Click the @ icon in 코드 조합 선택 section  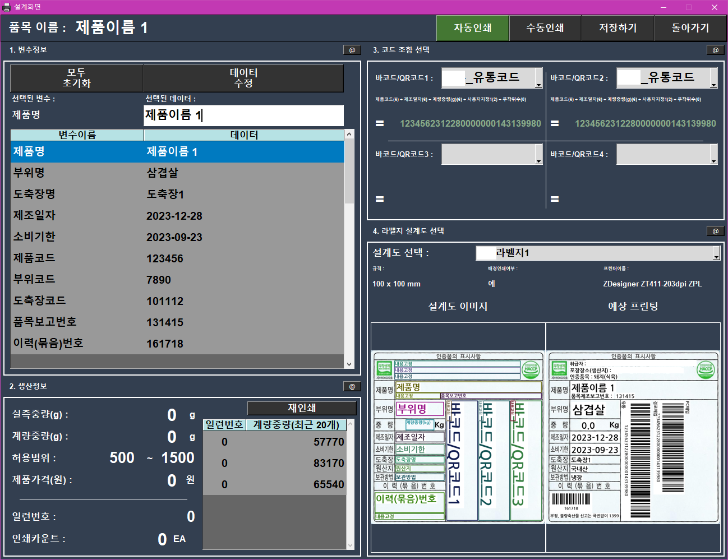(x=715, y=50)
